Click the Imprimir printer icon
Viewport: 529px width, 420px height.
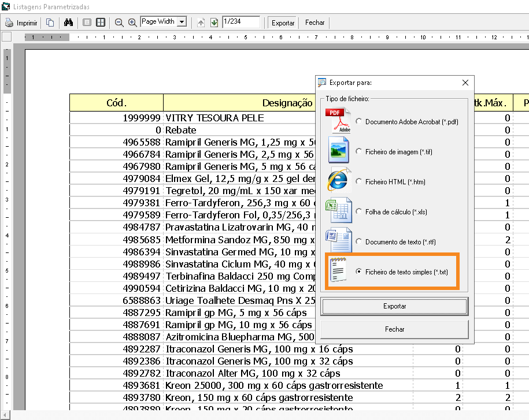tap(9, 23)
